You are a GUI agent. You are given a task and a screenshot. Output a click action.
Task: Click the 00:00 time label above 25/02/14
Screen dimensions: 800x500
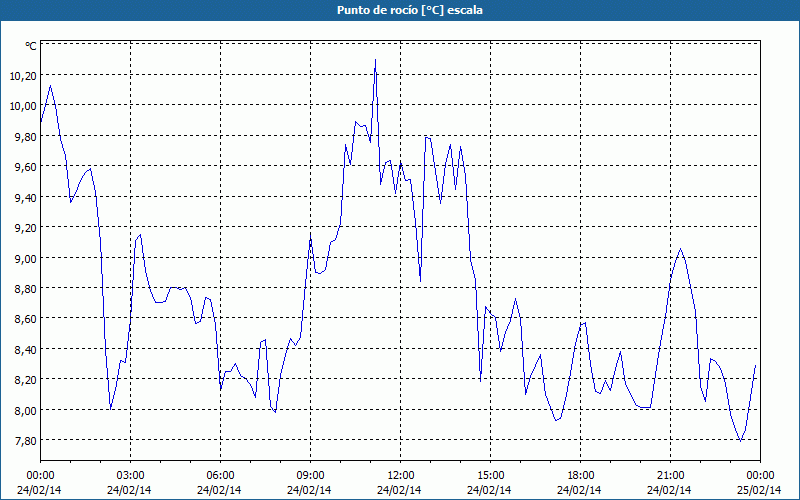(761, 476)
